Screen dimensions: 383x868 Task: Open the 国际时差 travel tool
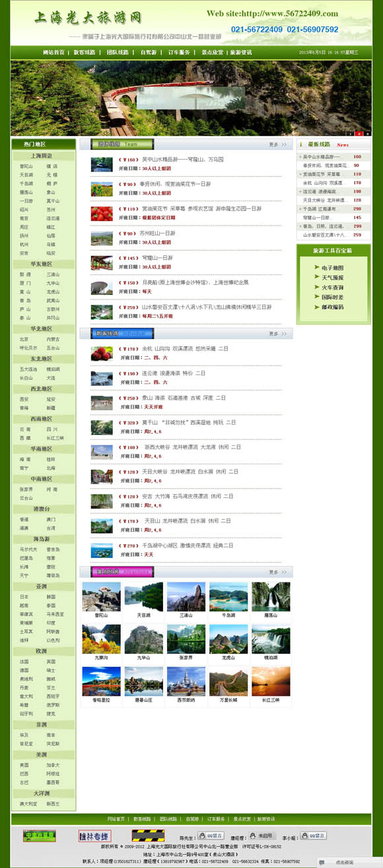333,297
